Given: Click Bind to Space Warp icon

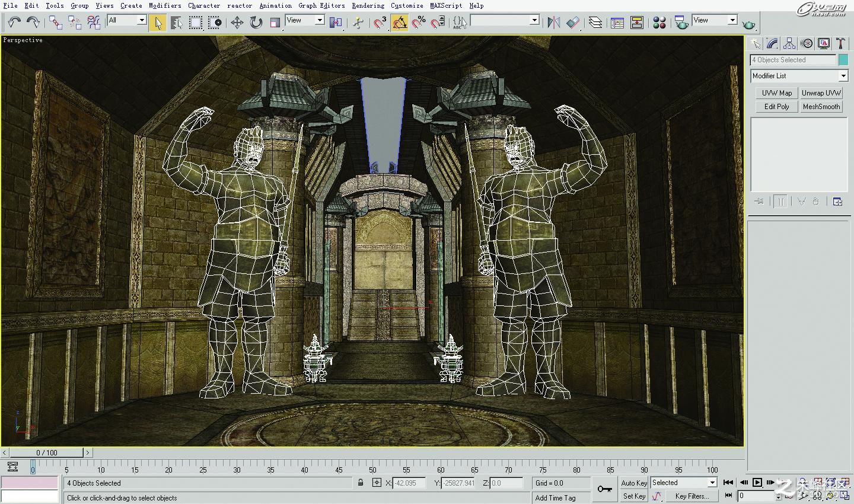Looking at the screenshot, I should pos(94,23).
